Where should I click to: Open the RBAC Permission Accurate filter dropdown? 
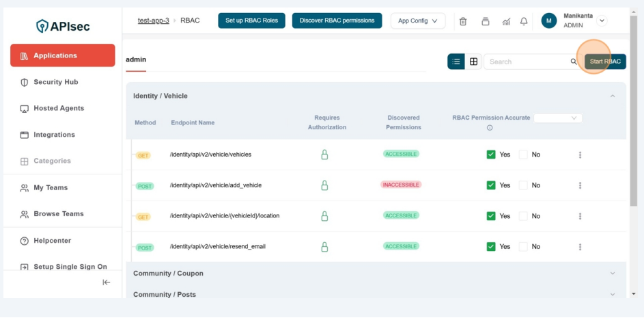point(558,118)
